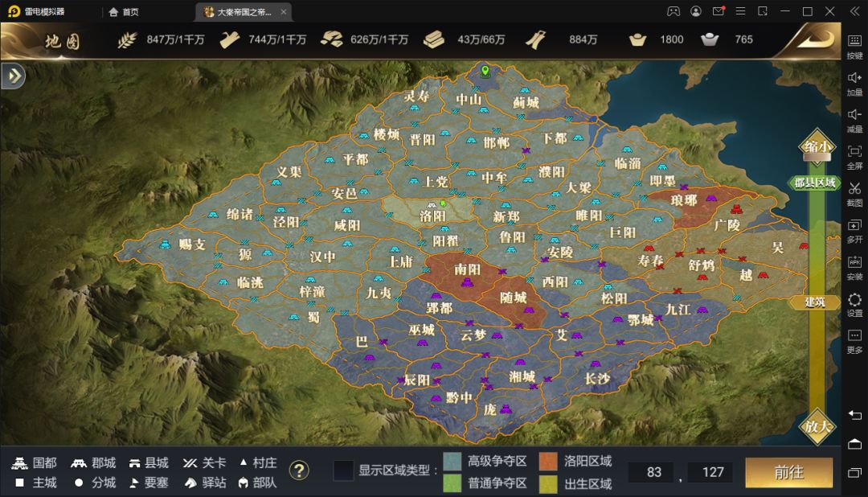Click the 前往 go button
The image size is (868, 497).
pyautogui.click(x=789, y=472)
